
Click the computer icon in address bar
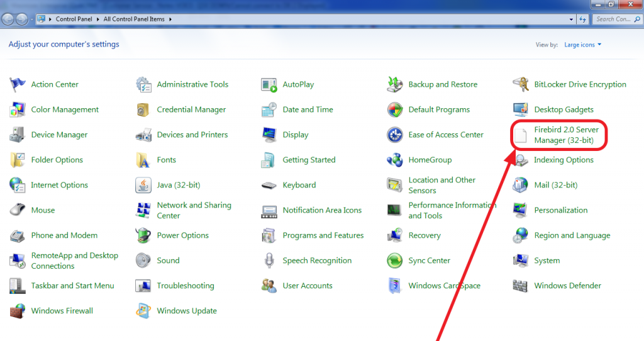click(41, 19)
